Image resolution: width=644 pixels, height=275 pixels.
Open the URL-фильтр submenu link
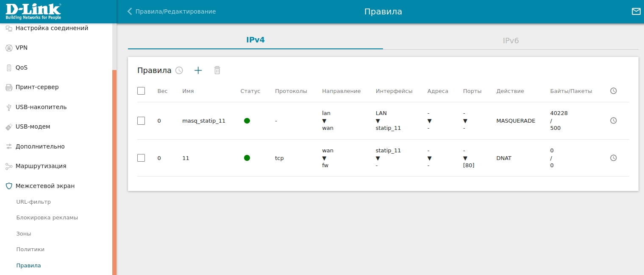33,202
